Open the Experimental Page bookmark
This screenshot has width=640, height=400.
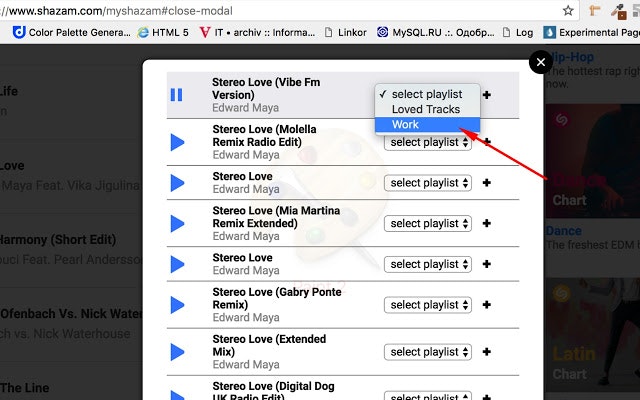point(592,32)
